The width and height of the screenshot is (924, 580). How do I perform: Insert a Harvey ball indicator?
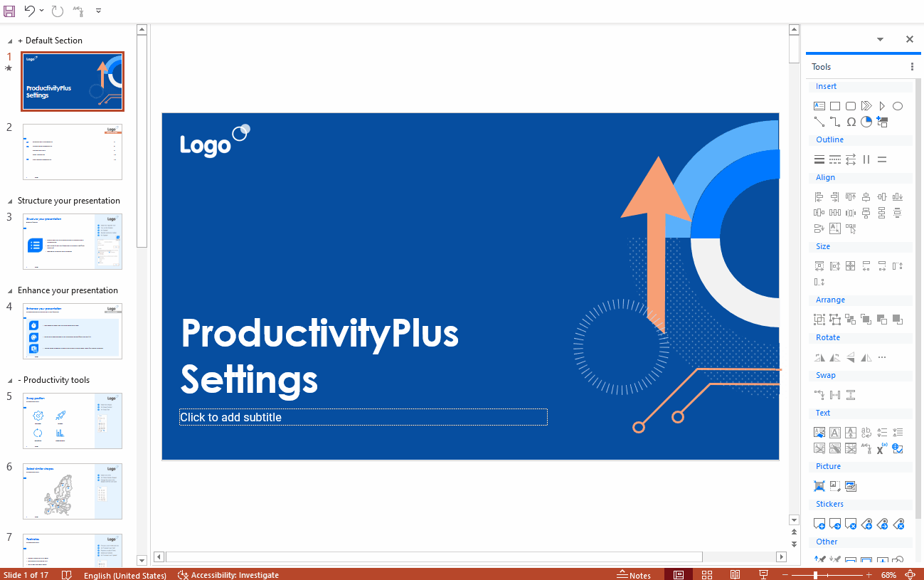click(866, 122)
